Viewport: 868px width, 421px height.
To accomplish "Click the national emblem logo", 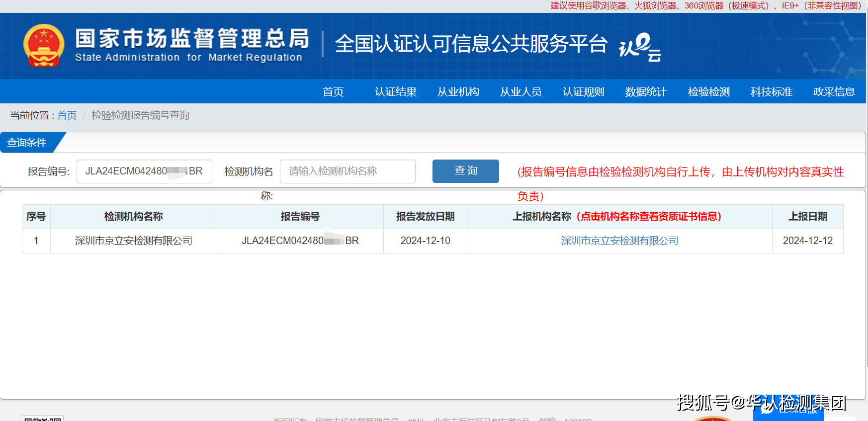I will 44,46.
